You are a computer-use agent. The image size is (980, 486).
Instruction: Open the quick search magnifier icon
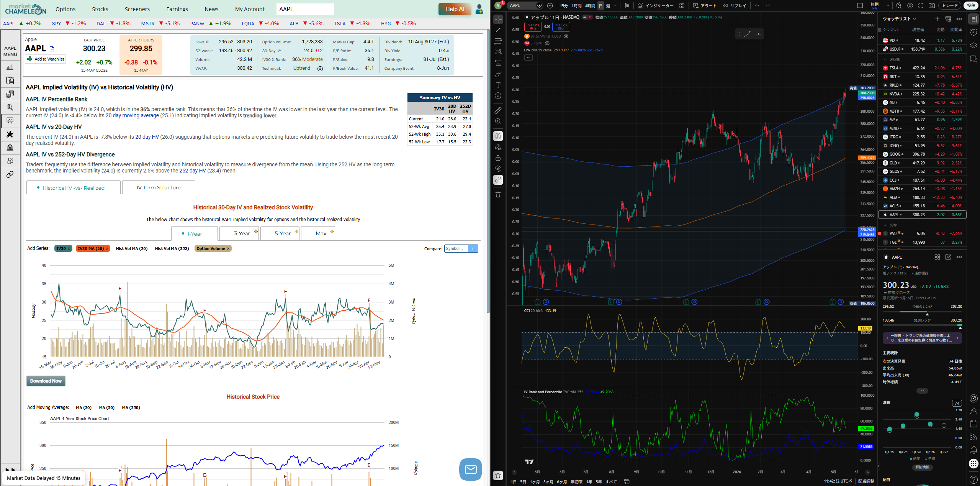tap(899, 5)
